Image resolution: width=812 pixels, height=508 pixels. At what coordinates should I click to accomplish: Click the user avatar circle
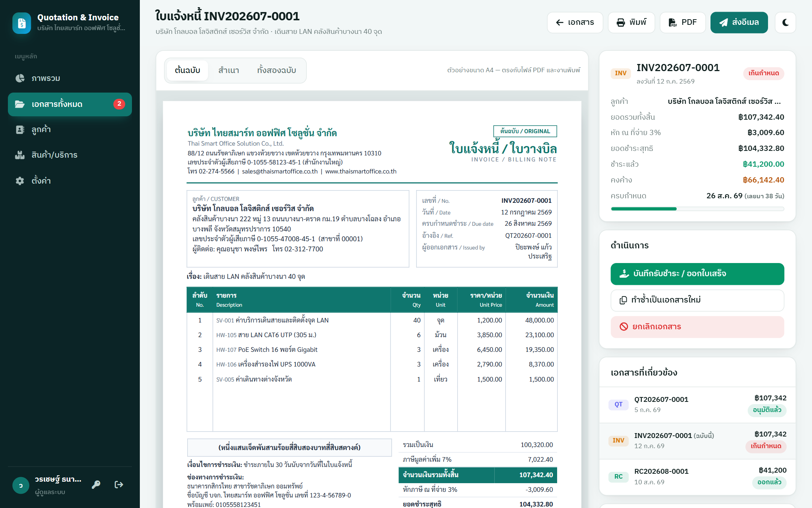click(x=21, y=485)
